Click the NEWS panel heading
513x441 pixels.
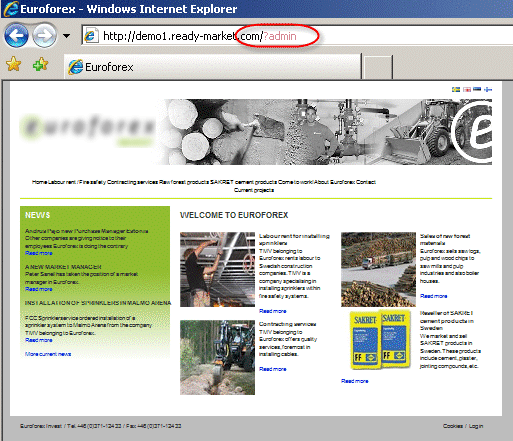tap(37, 215)
